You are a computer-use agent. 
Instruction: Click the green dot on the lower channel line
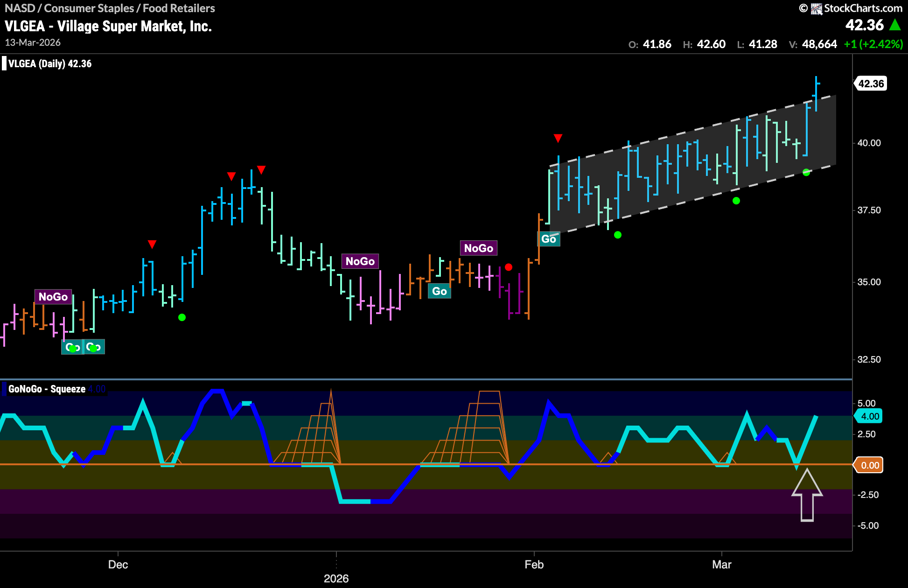tap(806, 172)
